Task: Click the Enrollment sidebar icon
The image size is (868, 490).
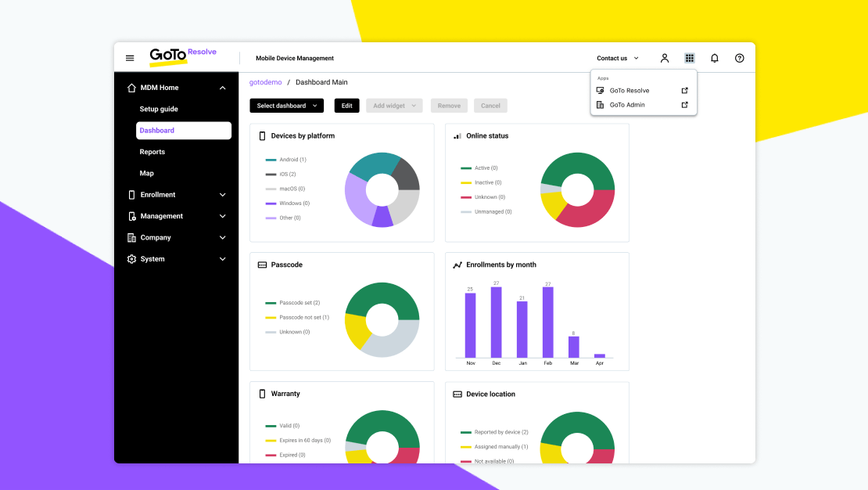Action: click(131, 194)
